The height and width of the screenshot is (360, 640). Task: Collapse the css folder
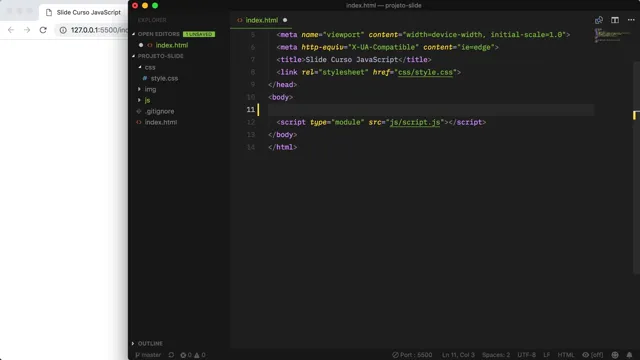[140, 67]
